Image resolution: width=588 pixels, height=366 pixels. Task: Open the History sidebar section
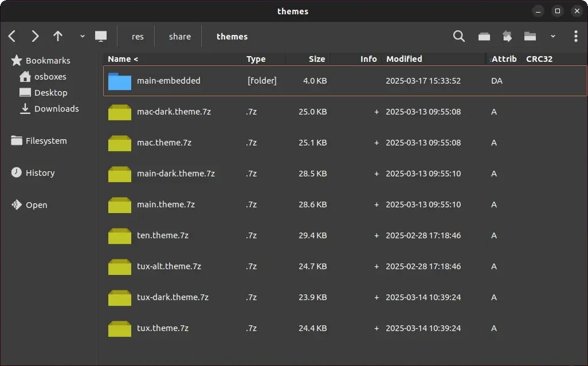tap(40, 173)
